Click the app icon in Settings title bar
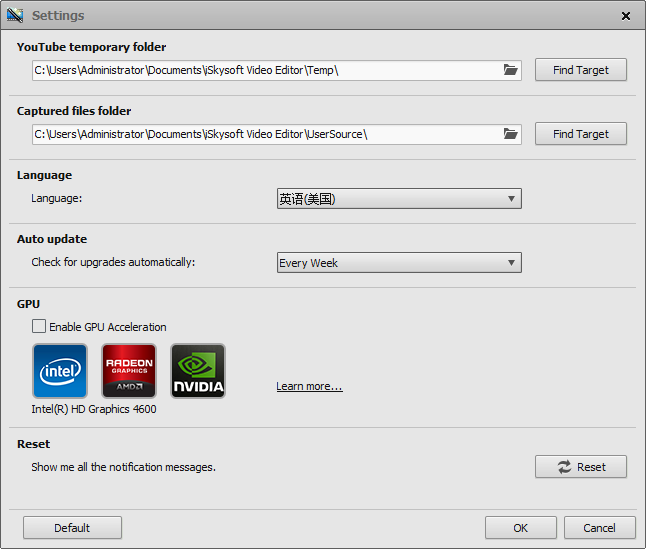The width and height of the screenshot is (646, 549). [15, 15]
